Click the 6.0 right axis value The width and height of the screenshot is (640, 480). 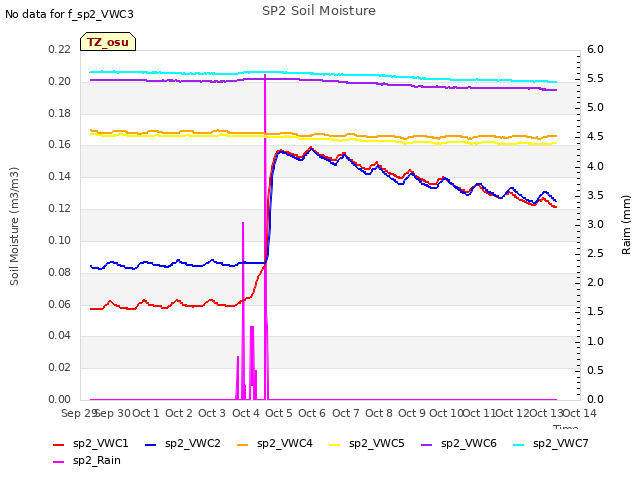click(x=595, y=49)
